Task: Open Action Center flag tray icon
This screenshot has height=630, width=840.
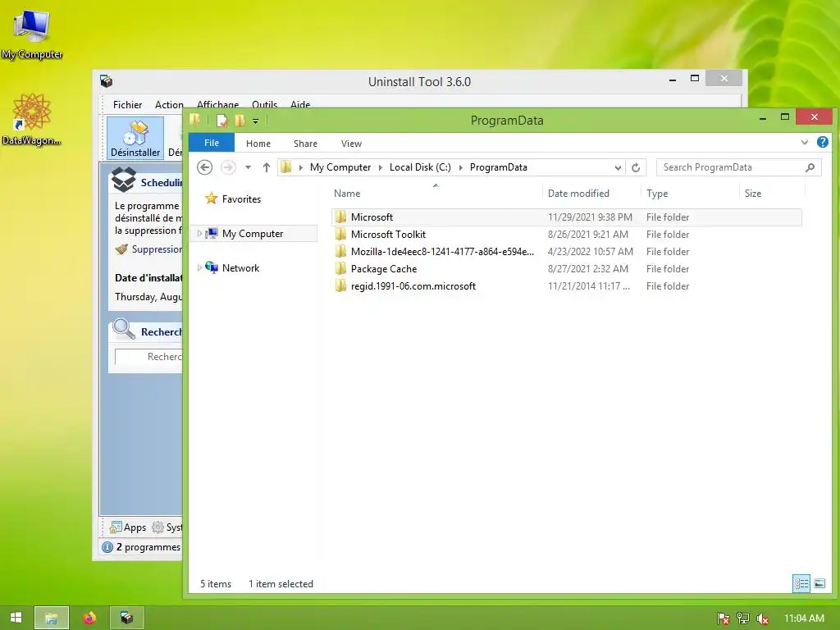Action: coord(724,619)
